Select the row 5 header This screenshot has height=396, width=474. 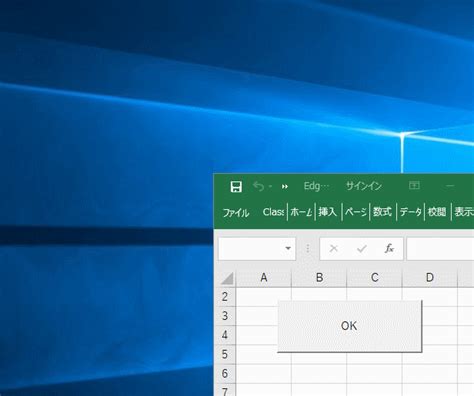click(x=225, y=354)
